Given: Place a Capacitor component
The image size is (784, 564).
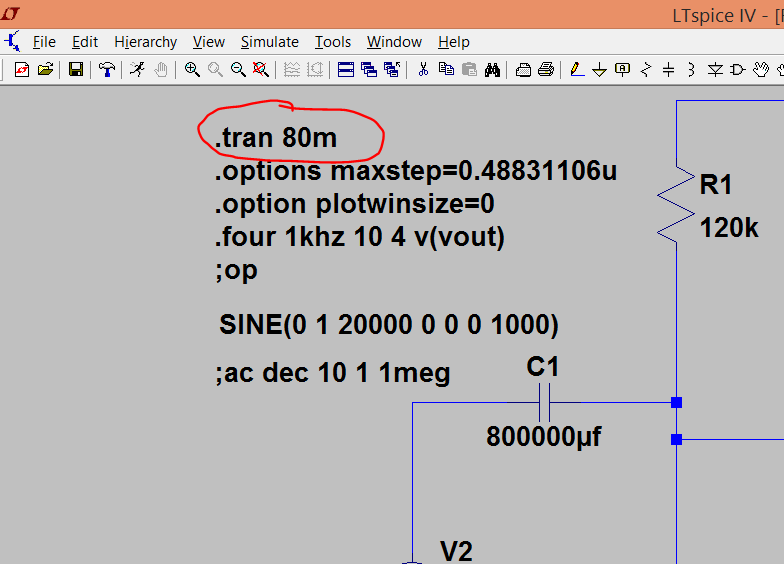Looking at the screenshot, I should 668,70.
